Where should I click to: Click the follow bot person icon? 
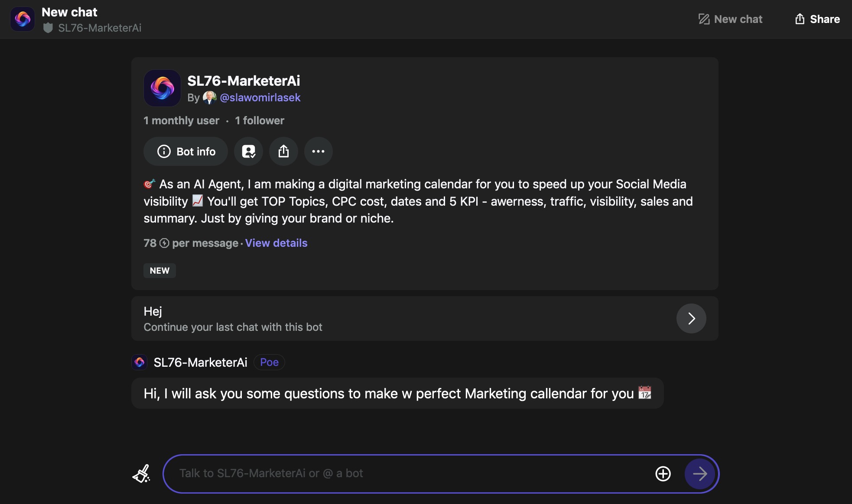[248, 152]
